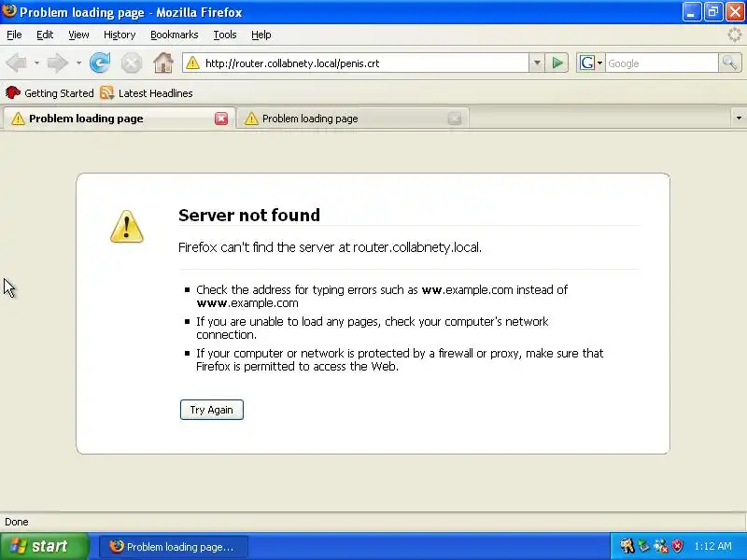Click the Forward navigation arrow
Viewport: 747px width, 560px height.
click(x=58, y=63)
